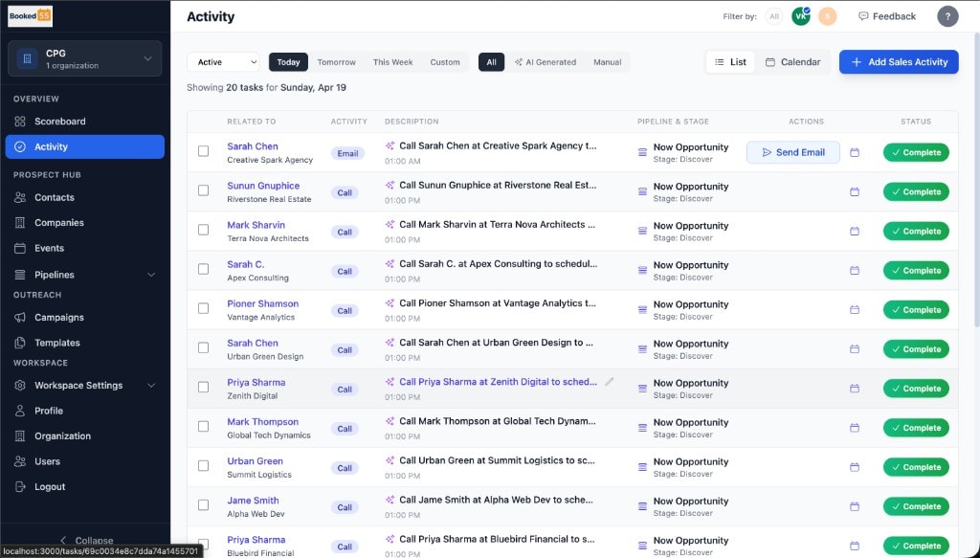This screenshot has height=558, width=980.
Task: Click calendar icon in Jame Smith row
Action: click(855, 506)
